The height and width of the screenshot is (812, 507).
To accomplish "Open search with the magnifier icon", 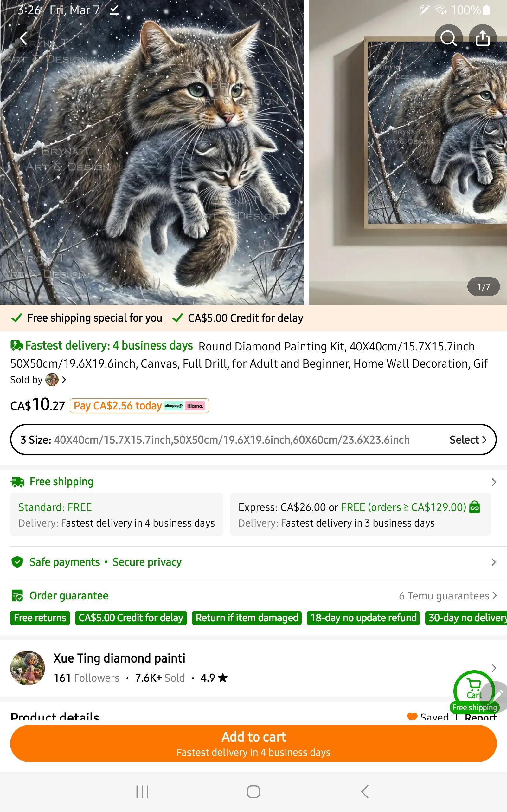I will 448,38.
